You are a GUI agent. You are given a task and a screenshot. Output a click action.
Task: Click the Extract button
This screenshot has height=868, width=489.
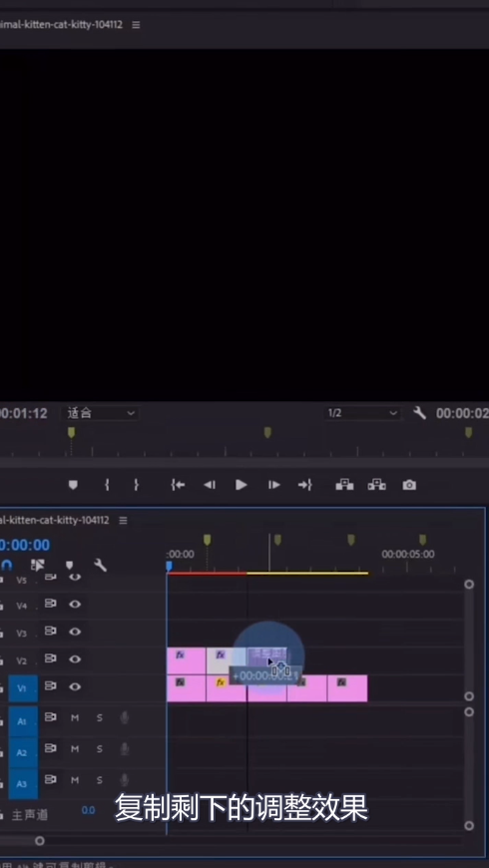(x=376, y=485)
